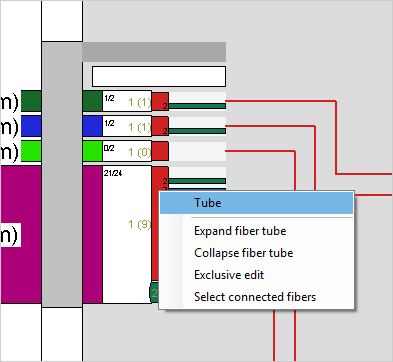Image resolution: width=393 pixels, height=362 pixels.
Task: Click the bright green tube swatch
Action: [x=92, y=151]
